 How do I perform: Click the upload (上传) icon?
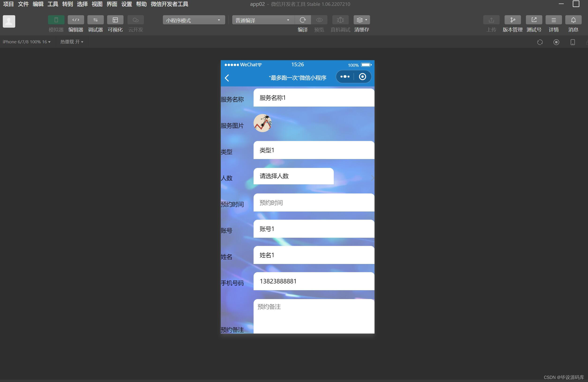tap(491, 20)
